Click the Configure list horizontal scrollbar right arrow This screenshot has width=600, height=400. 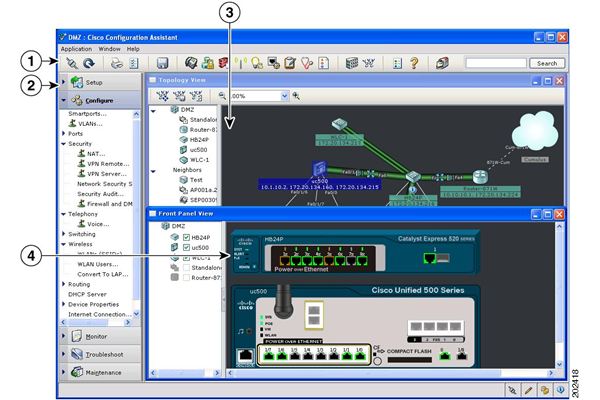click(x=128, y=323)
